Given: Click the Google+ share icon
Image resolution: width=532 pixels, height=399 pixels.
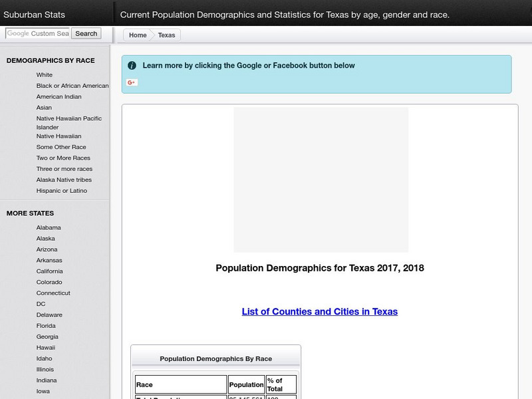Looking at the screenshot, I should point(132,82).
